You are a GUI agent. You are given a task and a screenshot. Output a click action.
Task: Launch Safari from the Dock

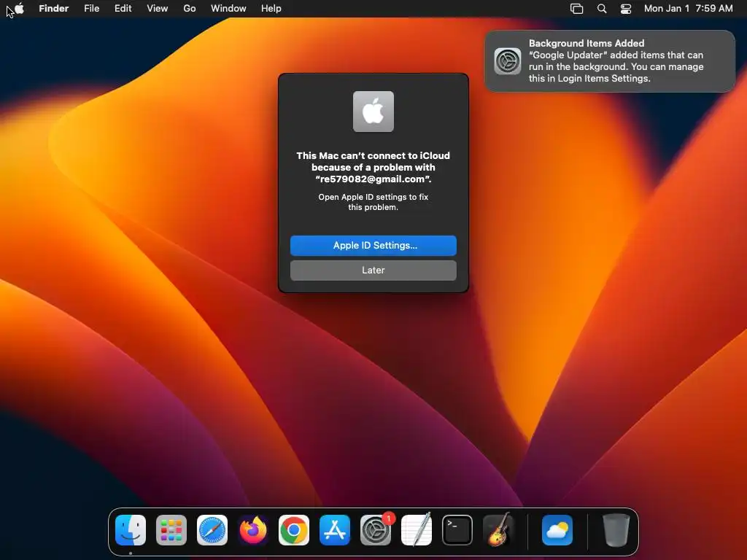pos(212,530)
